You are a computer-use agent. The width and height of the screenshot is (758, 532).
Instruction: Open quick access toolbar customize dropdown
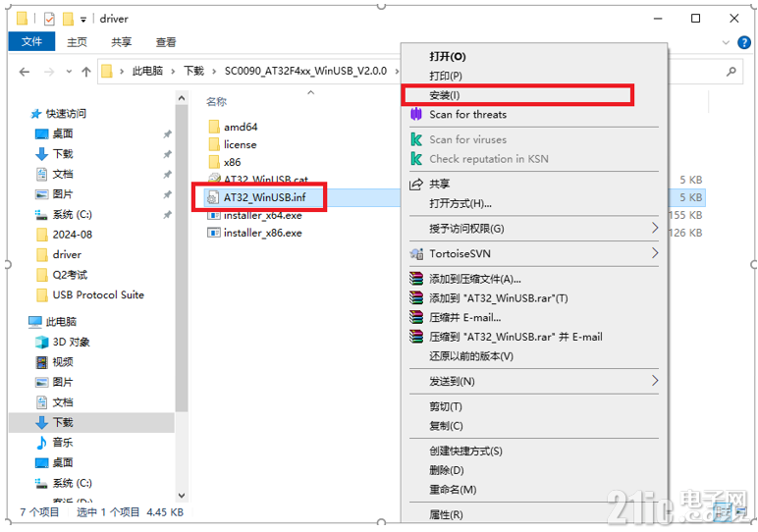83,20
